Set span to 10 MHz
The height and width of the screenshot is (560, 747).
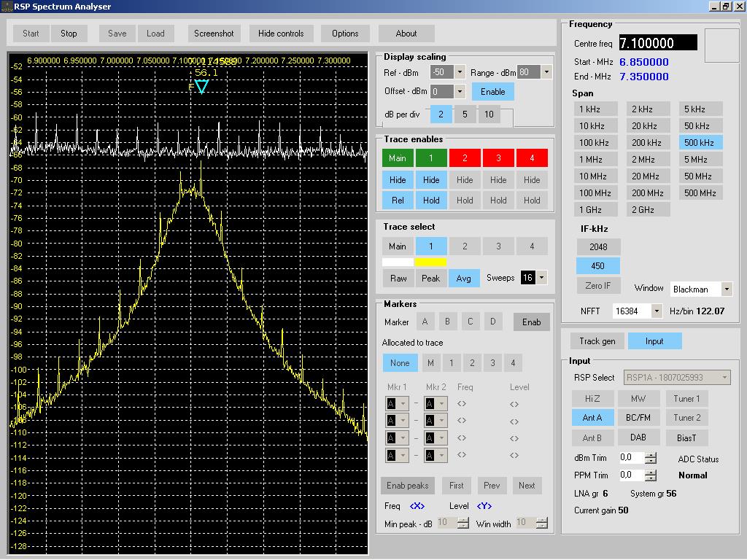pyautogui.click(x=595, y=176)
